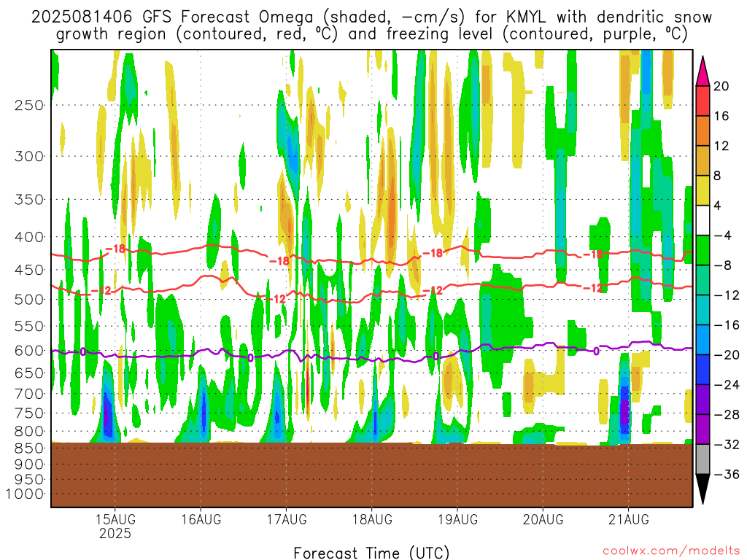
Task: Click the 20AUG date label
Action: pos(543,519)
